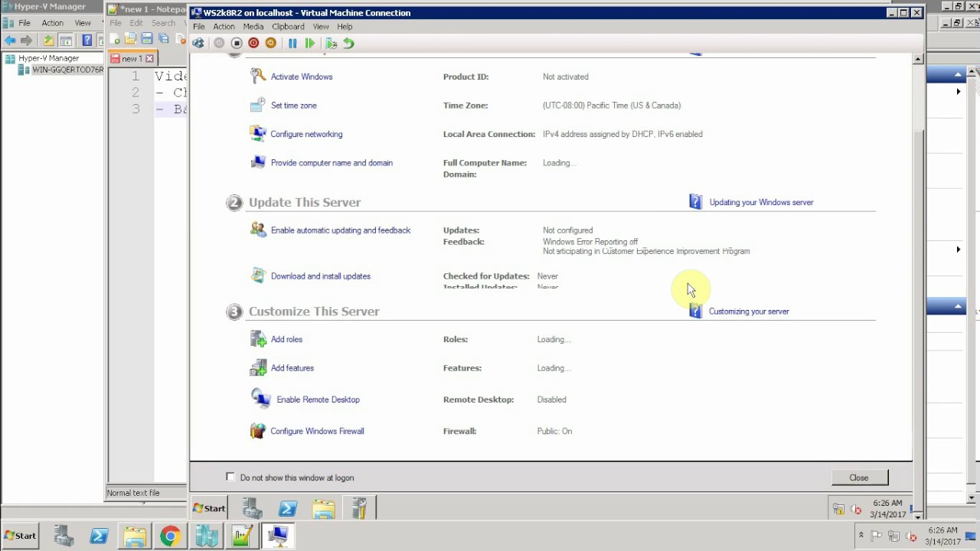Viewport: 980px width, 551px height.
Task: Click the green Reset VM toolbar button
Action: 309,44
